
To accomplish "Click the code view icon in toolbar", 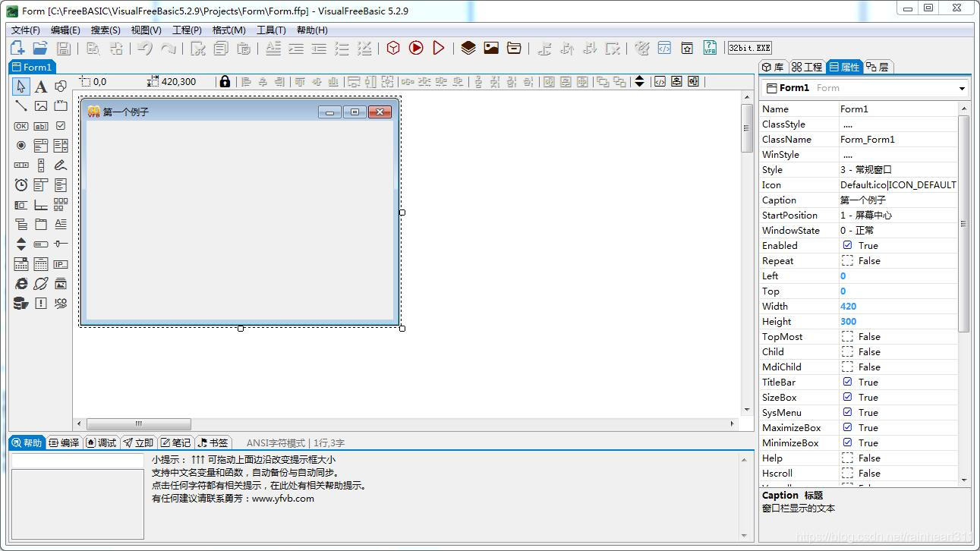I will click(x=664, y=48).
